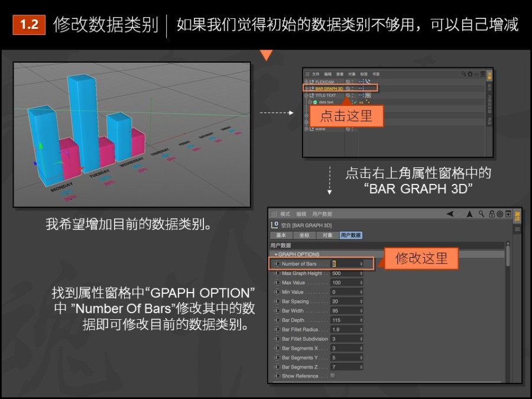Click the magnifier search icon in the object manager toolbar
532x399 pixels.
click(464, 73)
